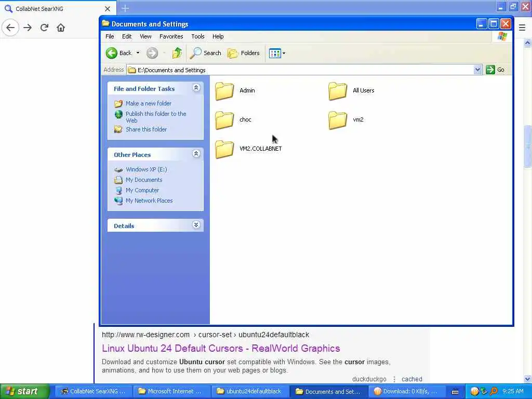532x399 pixels.
Task: Click the browser home icon
Action: tap(61, 28)
